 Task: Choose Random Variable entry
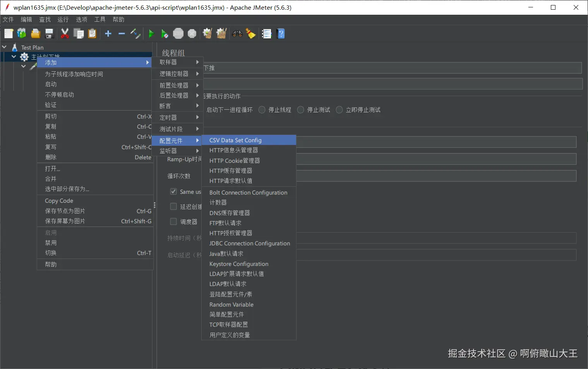pos(249,305)
